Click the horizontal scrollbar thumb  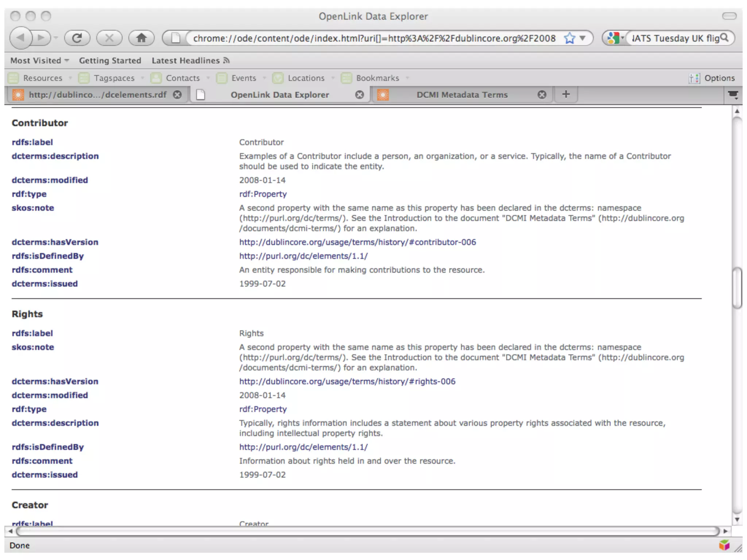[x=368, y=531]
